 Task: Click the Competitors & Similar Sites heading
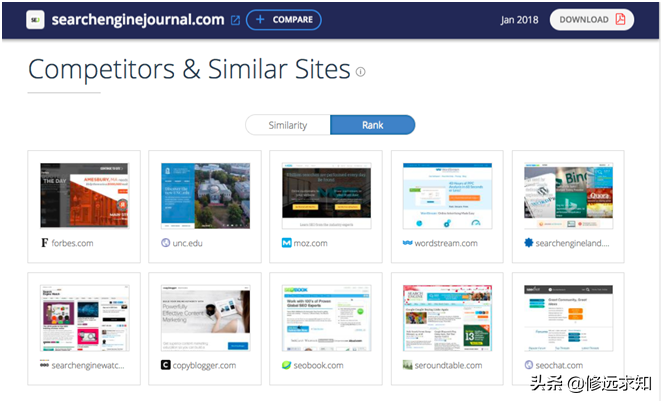189,69
